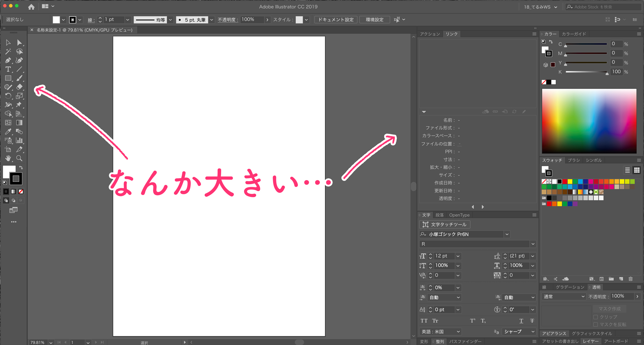Select the Rectangle tool
644x345 pixels.
8,78
